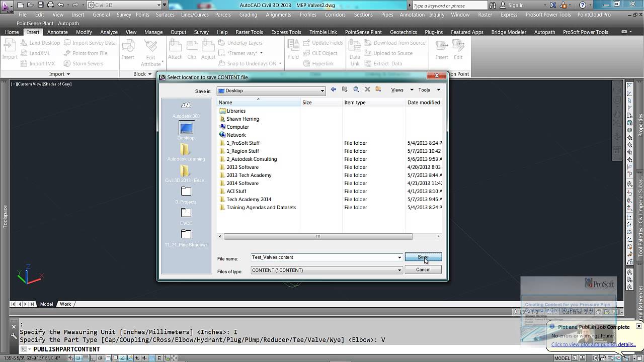Click the Points from File tool
This screenshot has width=644, height=362.
(86, 53)
